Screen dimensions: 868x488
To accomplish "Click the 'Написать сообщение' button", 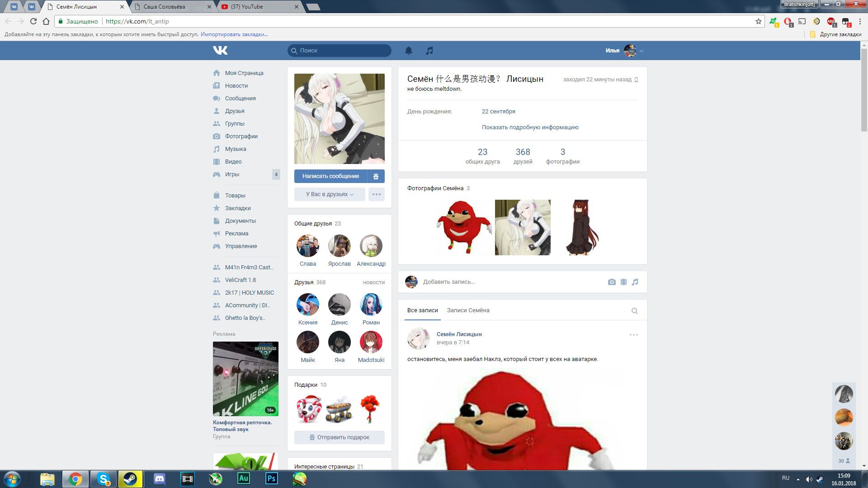I will click(330, 176).
